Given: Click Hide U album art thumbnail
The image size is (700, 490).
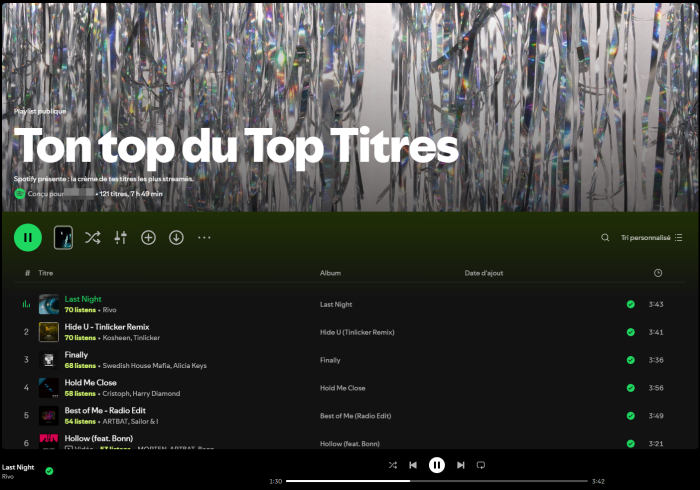Looking at the screenshot, I should [49, 332].
